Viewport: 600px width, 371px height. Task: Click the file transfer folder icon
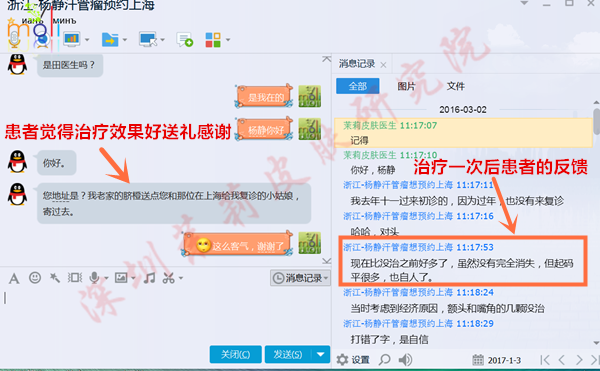(x=110, y=39)
